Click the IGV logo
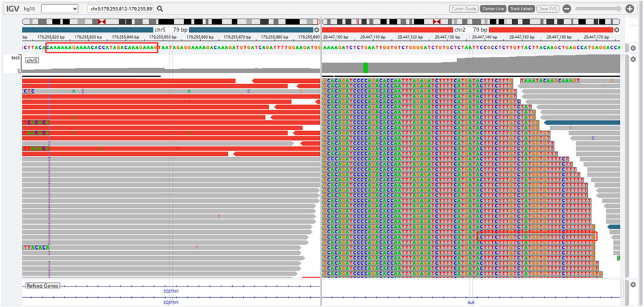The height and width of the screenshot is (307, 644). [x=12, y=8]
